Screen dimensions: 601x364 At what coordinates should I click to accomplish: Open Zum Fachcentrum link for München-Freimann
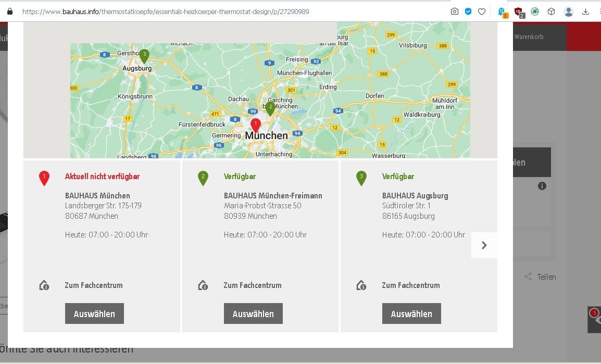point(253,285)
